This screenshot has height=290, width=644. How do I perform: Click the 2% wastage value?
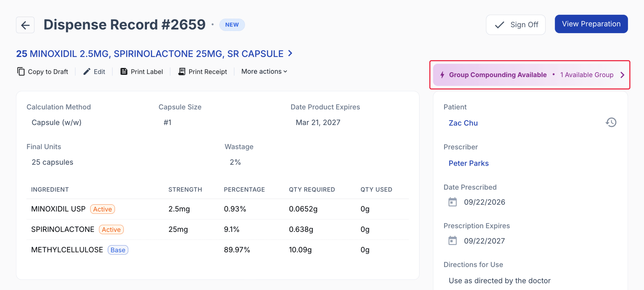coord(235,162)
